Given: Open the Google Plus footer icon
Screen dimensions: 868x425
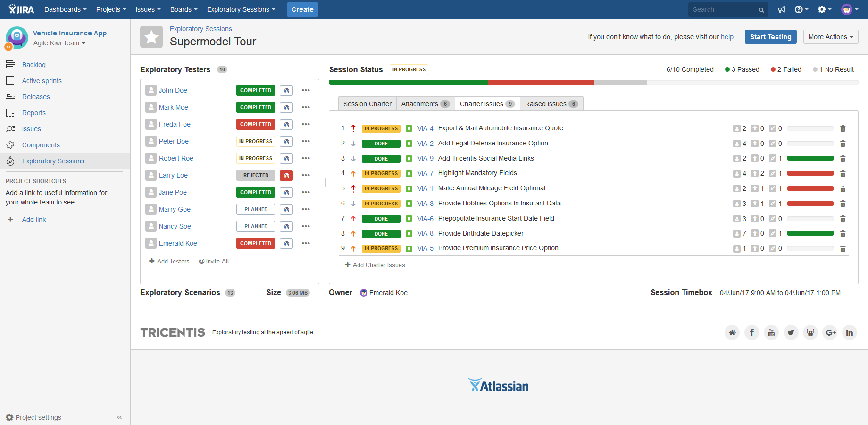Looking at the screenshot, I should [x=830, y=332].
